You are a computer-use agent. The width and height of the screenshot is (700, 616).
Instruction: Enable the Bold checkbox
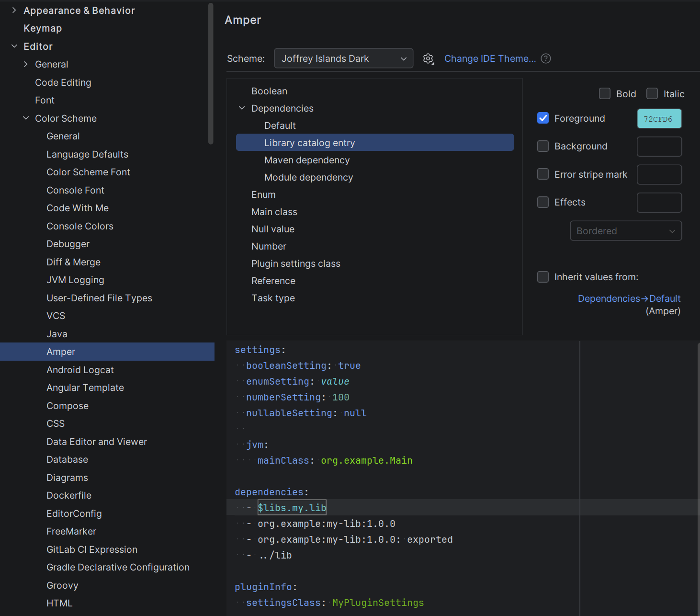point(605,94)
